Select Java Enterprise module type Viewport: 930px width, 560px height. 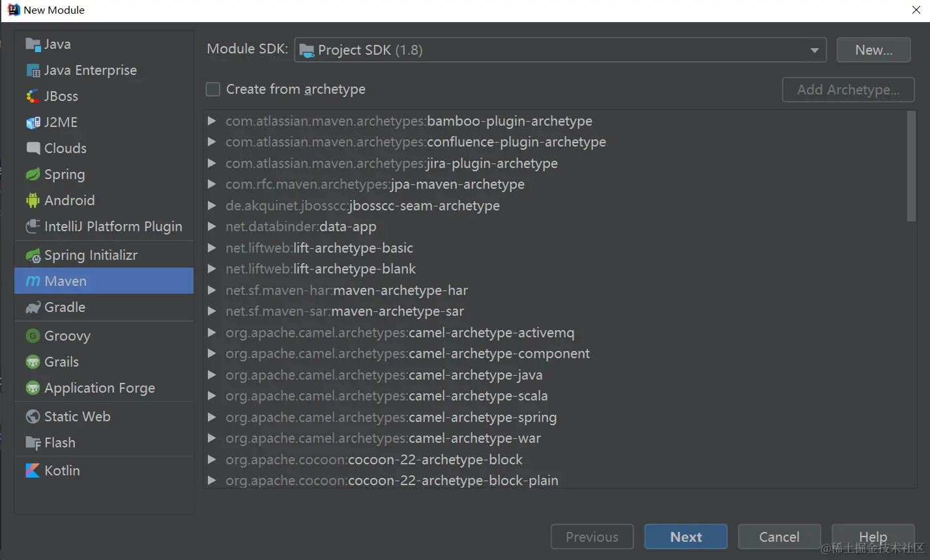click(90, 70)
